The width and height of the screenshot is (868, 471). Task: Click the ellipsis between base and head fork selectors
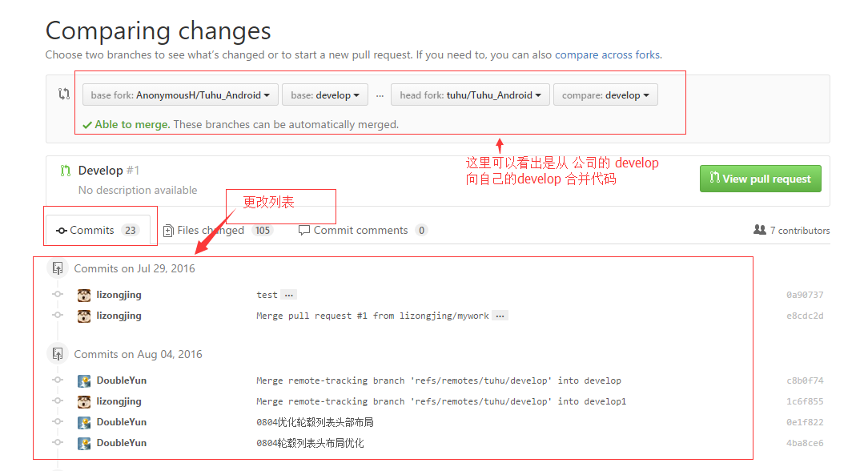[x=380, y=96]
